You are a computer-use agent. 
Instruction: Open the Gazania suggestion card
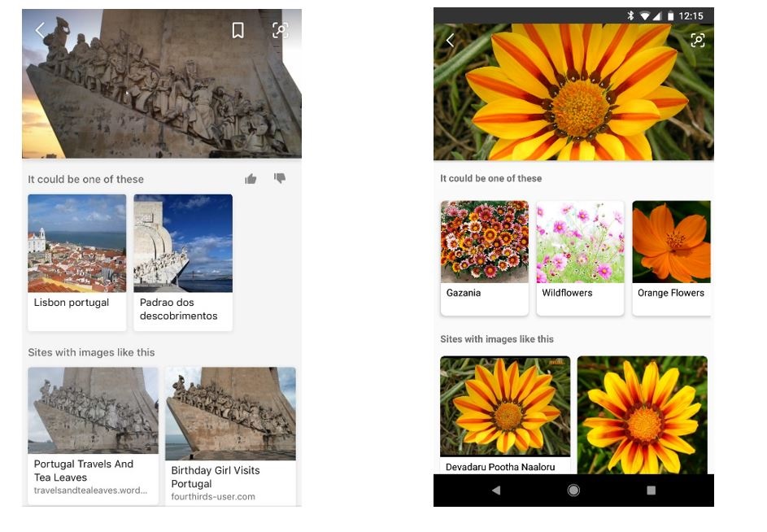click(484, 258)
